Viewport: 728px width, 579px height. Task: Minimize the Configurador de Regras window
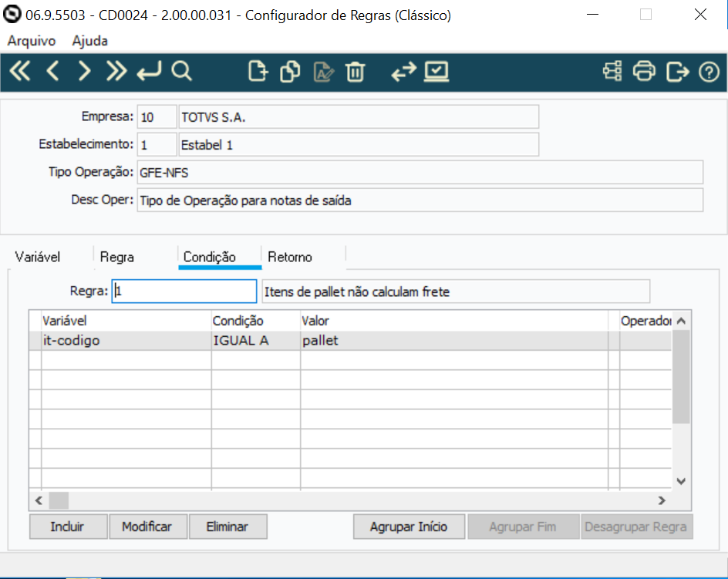point(593,15)
